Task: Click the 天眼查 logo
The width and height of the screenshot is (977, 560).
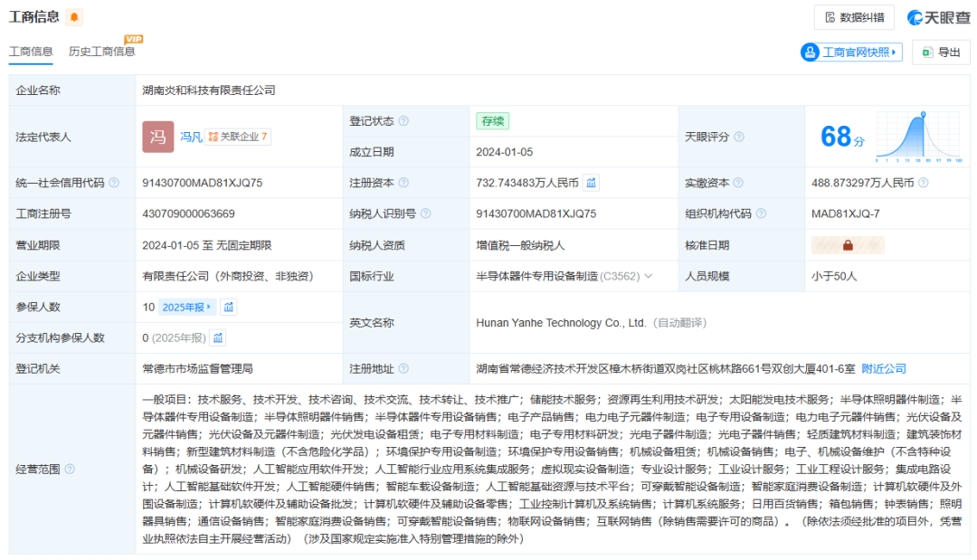Action: pos(938,17)
